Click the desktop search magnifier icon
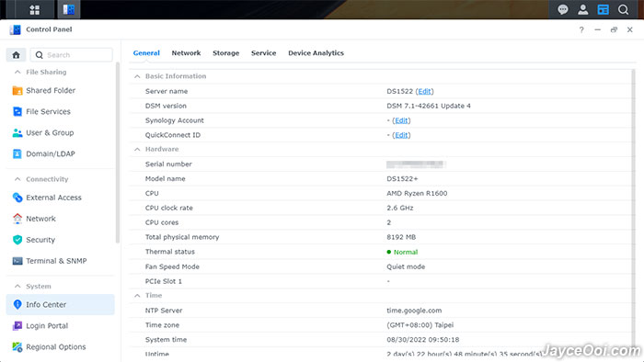The width and height of the screenshot is (644, 362). click(x=623, y=9)
